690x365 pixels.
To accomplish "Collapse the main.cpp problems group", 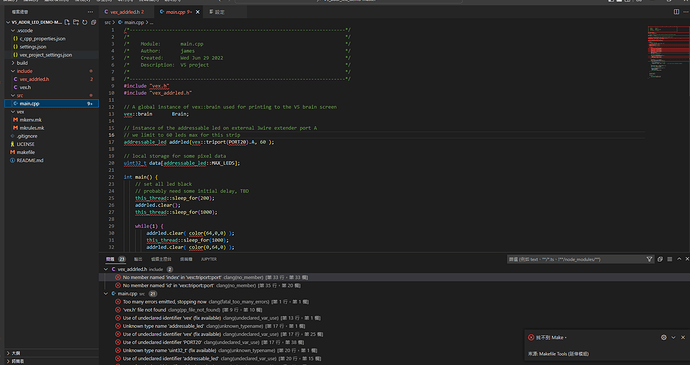I will pos(106,293).
